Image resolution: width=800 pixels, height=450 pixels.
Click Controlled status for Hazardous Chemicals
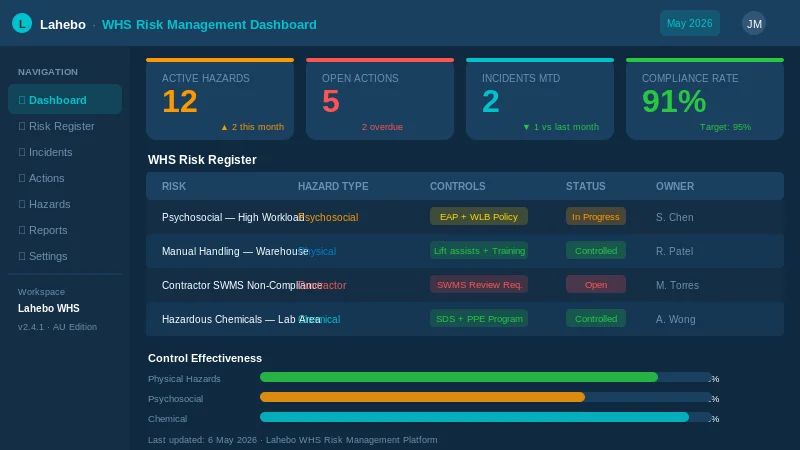(x=595, y=318)
